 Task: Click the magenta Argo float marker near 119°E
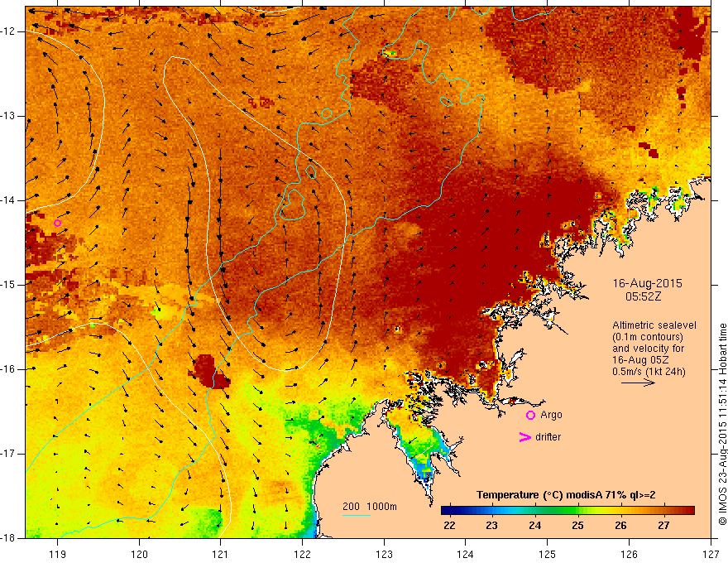[58, 223]
